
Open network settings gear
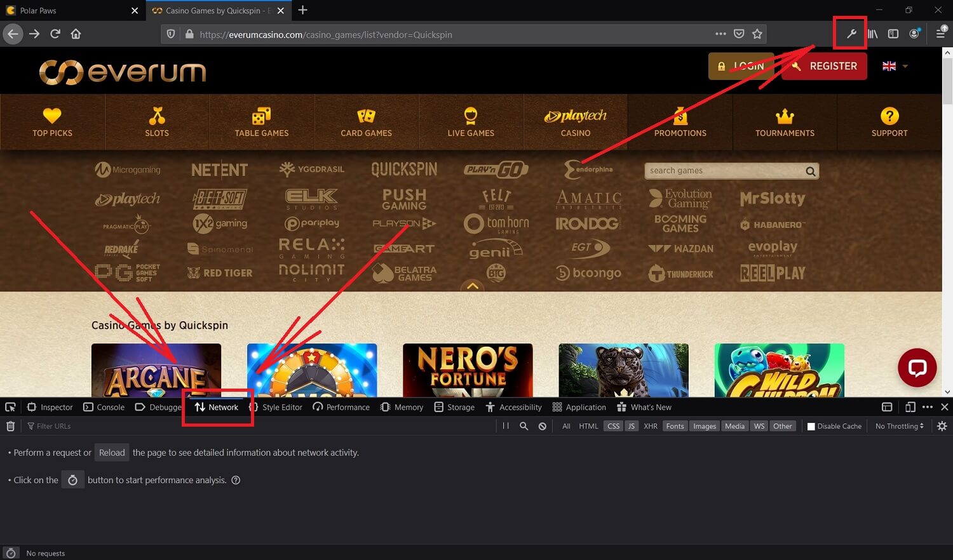coord(942,426)
